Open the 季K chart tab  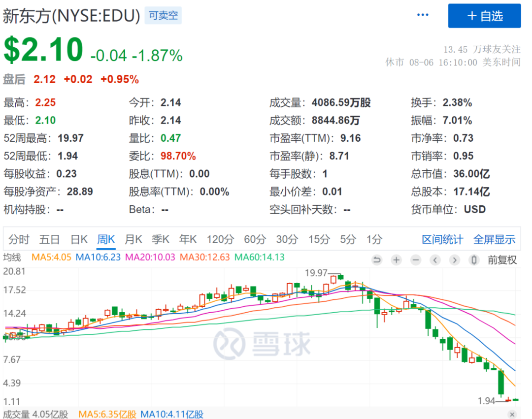point(161,239)
